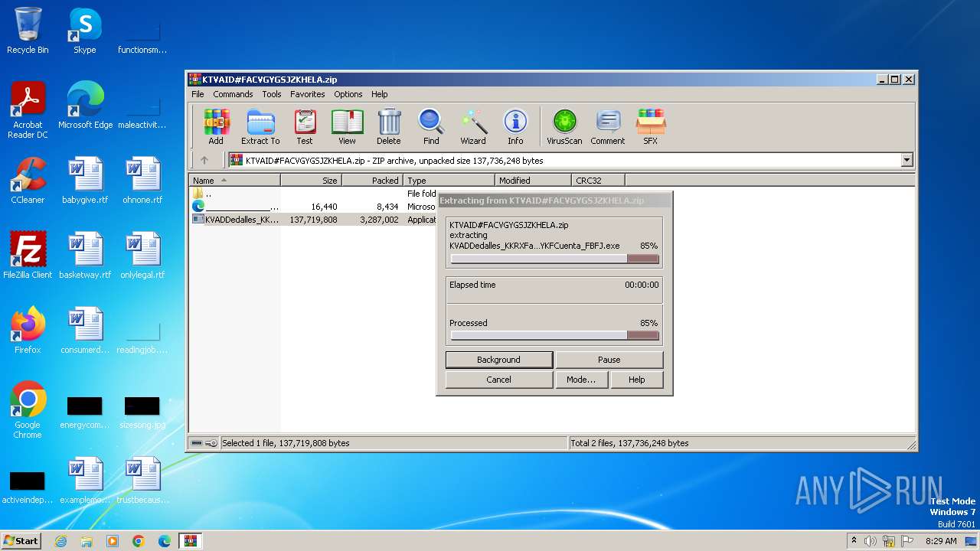Cancel the extraction
Image resolution: width=980 pixels, height=551 pixels.
point(498,380)
